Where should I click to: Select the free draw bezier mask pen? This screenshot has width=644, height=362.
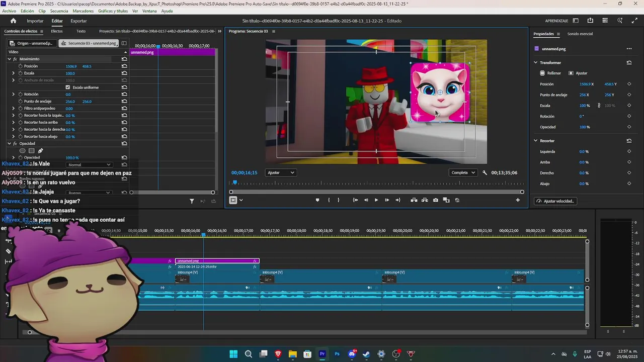(x=40, y=150)
